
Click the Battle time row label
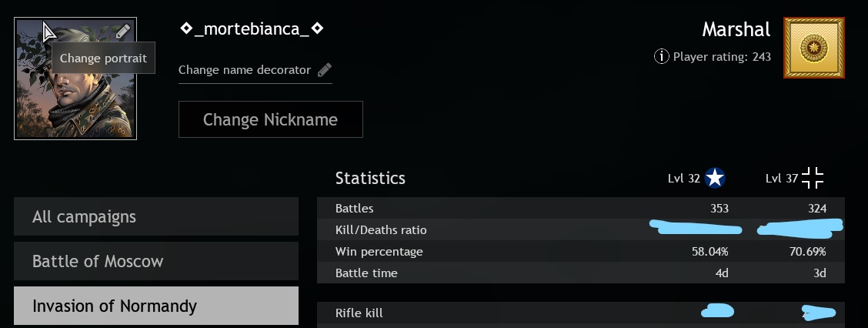[366, 273]
